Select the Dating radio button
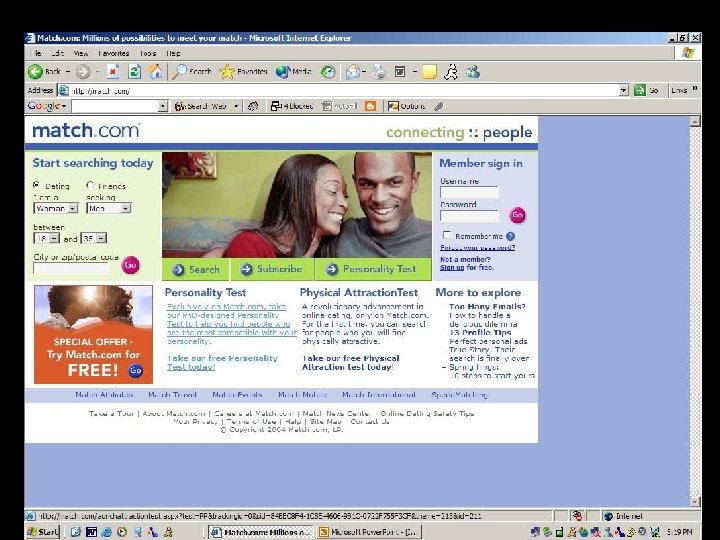Screen dimensions: 720x540 point(37,185)
